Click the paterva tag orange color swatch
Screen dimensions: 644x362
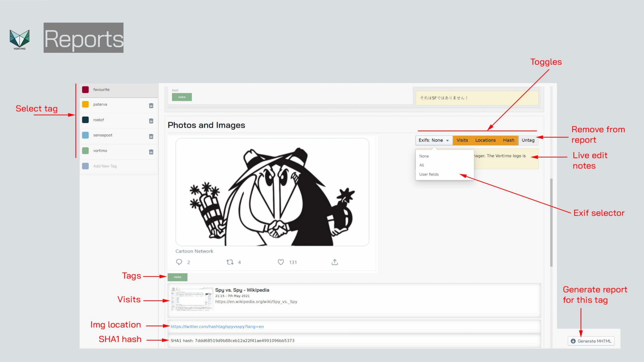(85, 104)
